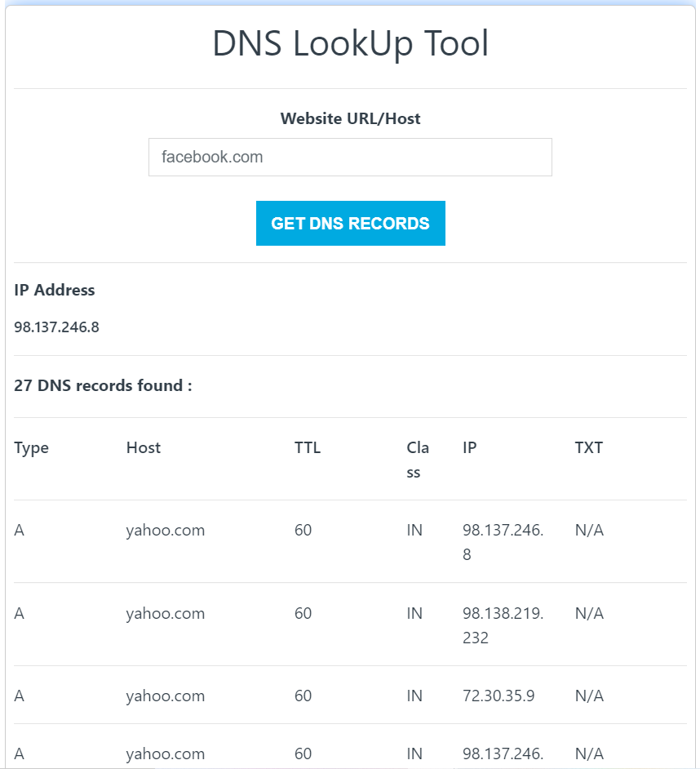Click the N/A cell in the 98.138.219.232 row
This screenshot has height=769, width=700.
(x=589, y=614)
